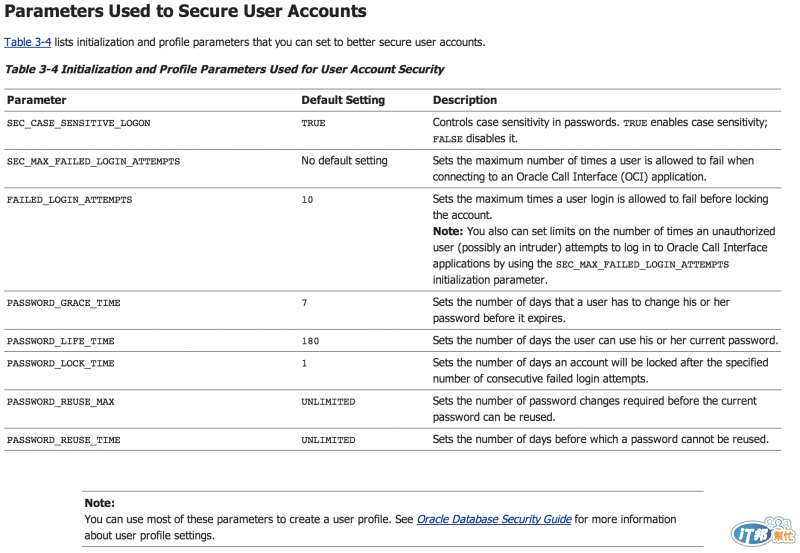
Task: Click the Description column header
Action: coord(464,100)
